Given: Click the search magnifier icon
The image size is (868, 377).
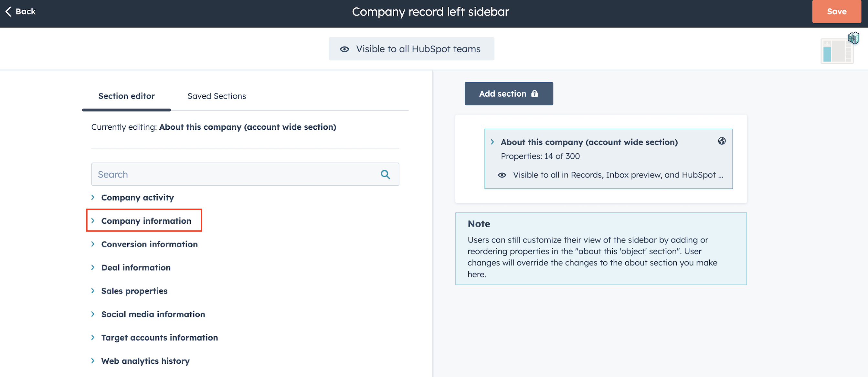Looking at the screenshot, I should pyautogui.click(x=385, y=174).
